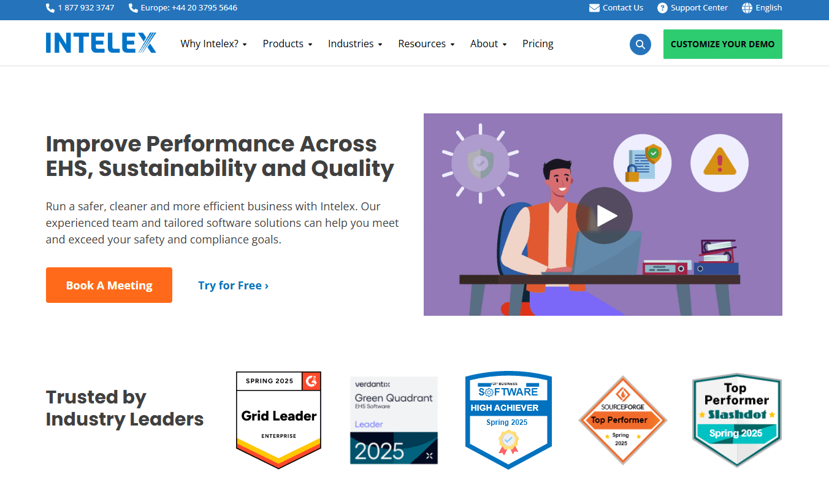Click the heading "Improve Performance Across EHS, Sustainability and Quality"
This screenshot has width=829, height=504.
click(220, 156)
